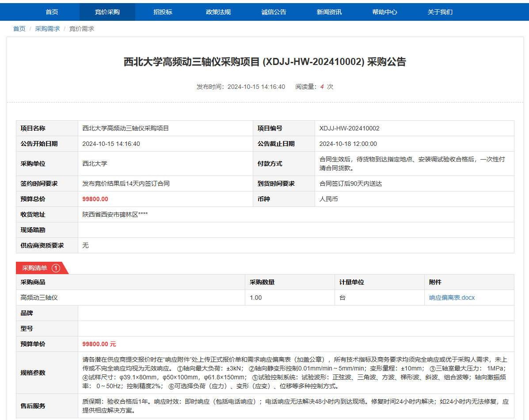Click the circled number 1 badge on 采购清单
Screen dimensions: 529x420
pyautogui.click(x=56, y=268)
